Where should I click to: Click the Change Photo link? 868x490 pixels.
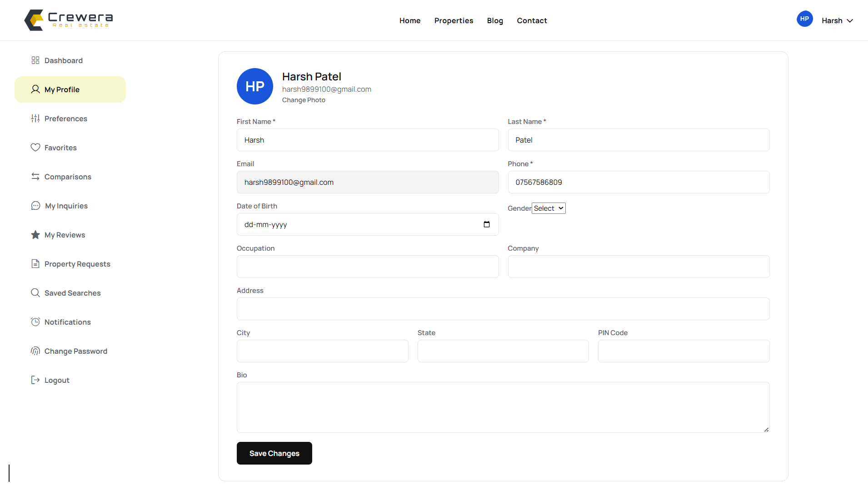click(x=304, y=100)
